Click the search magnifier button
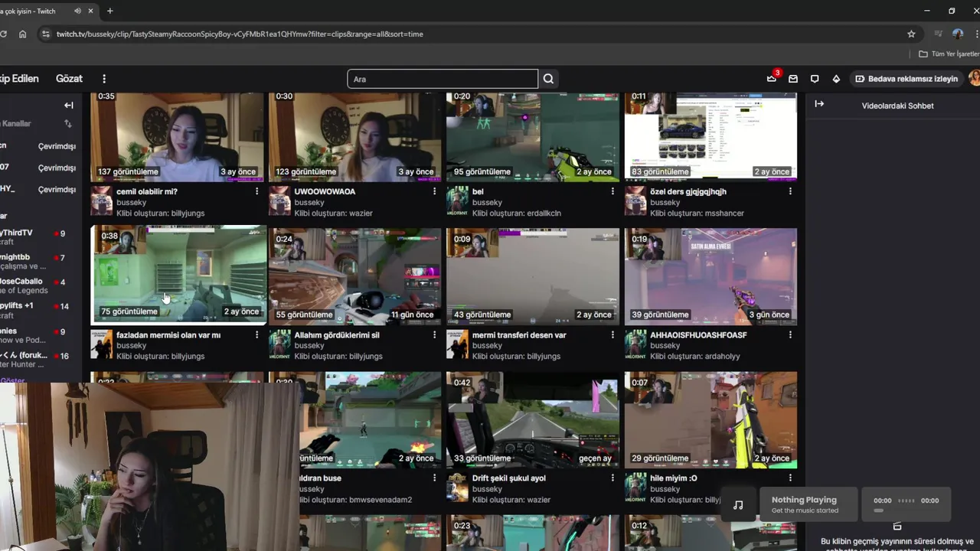The width and height of the screenshot is (980, 551). click(x=548, y=79)
